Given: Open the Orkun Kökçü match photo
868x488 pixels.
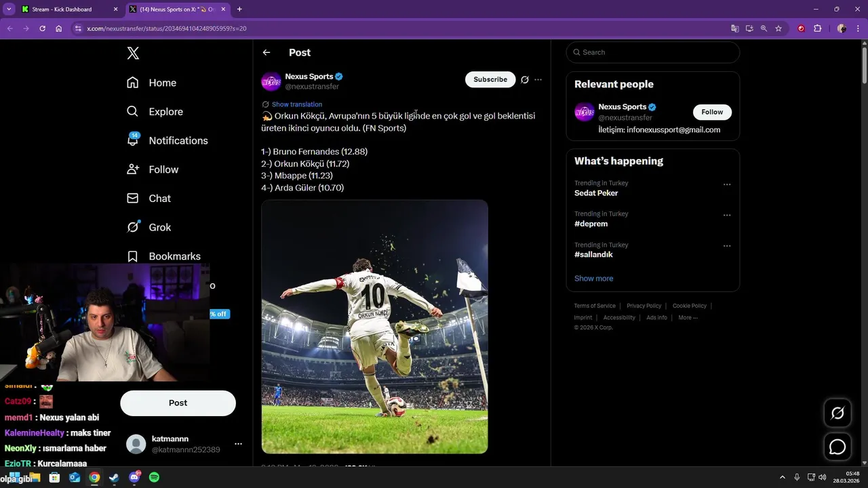Looking at the screenshot, I should [x=374, y=327].
